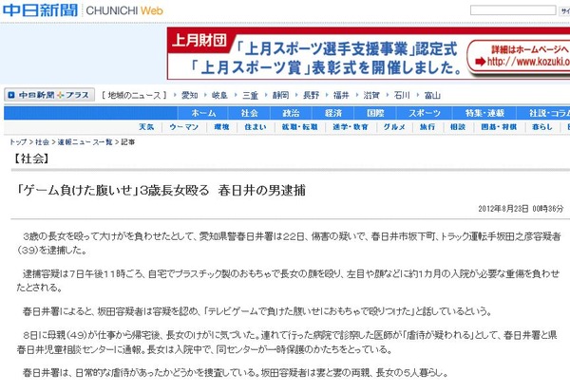Screen dimensions: 570x392
Task: Click the 中日新聞 CHUNICHI Web logo
Action: pos(83,10)
